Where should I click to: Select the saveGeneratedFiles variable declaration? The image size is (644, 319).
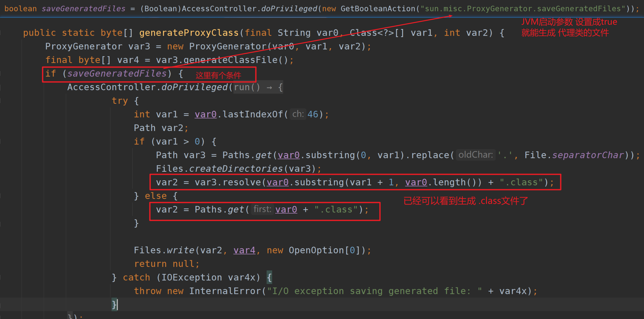[83, 8]
